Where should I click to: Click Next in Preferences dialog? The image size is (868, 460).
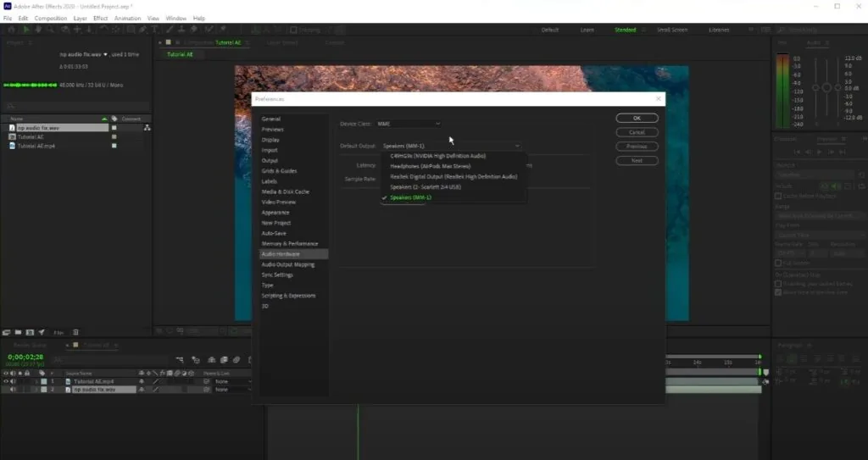coord(637,160)
